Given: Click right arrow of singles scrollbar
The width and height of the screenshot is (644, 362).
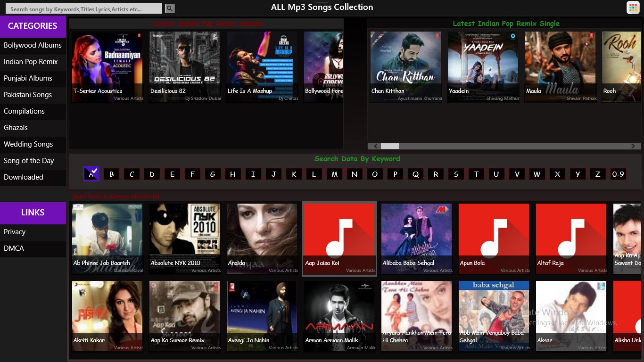Looking at the screenshot, I should (633, 146).
